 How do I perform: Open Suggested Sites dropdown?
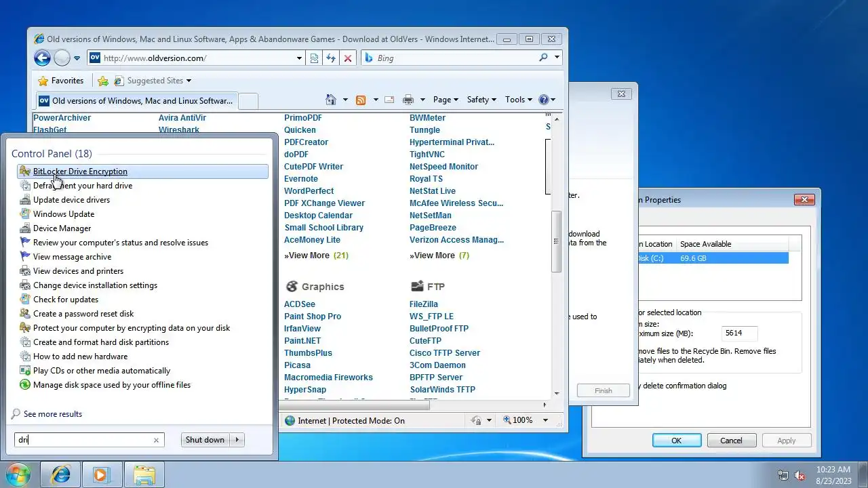(153, 81)
